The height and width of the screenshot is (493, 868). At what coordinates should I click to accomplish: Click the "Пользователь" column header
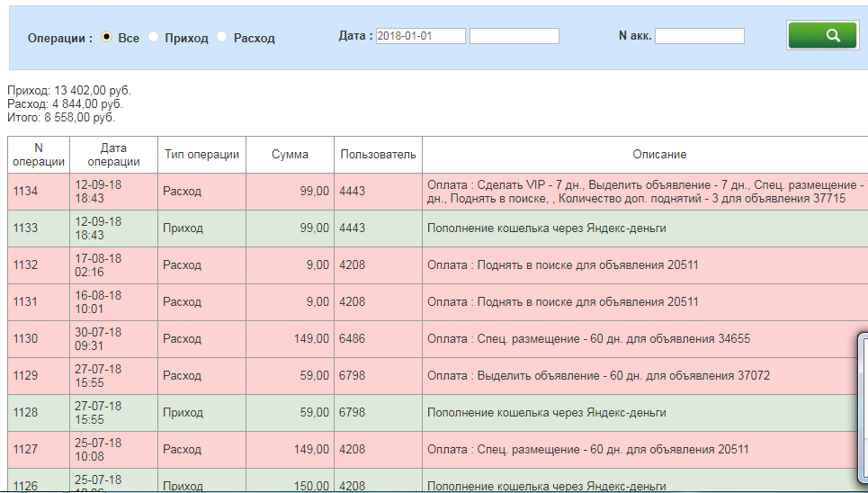click(378, 155)
